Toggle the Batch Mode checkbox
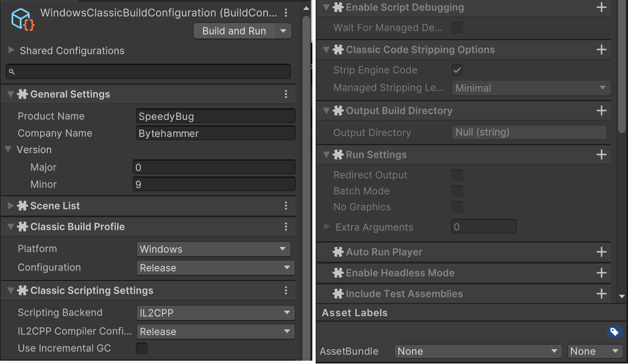The height and width of the screenshot is (364, 628). click(x=457, y=191)
